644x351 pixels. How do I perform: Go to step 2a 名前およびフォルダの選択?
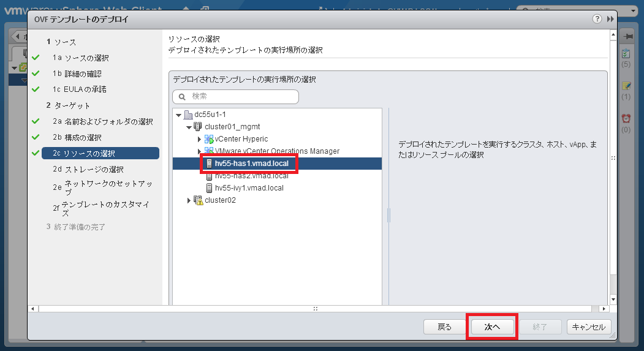103,121
